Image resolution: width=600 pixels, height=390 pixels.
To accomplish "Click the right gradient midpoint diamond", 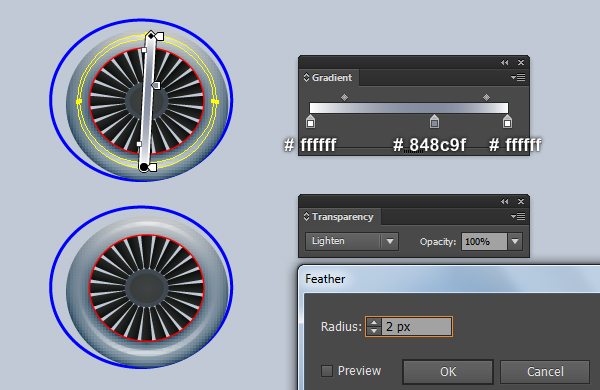I will click(486, 98).
